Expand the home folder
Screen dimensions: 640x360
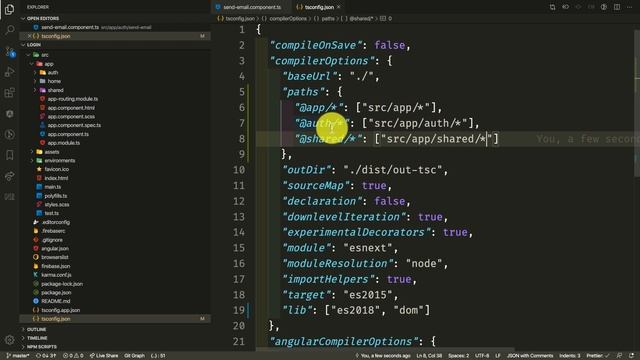click(x=54, y=81)
